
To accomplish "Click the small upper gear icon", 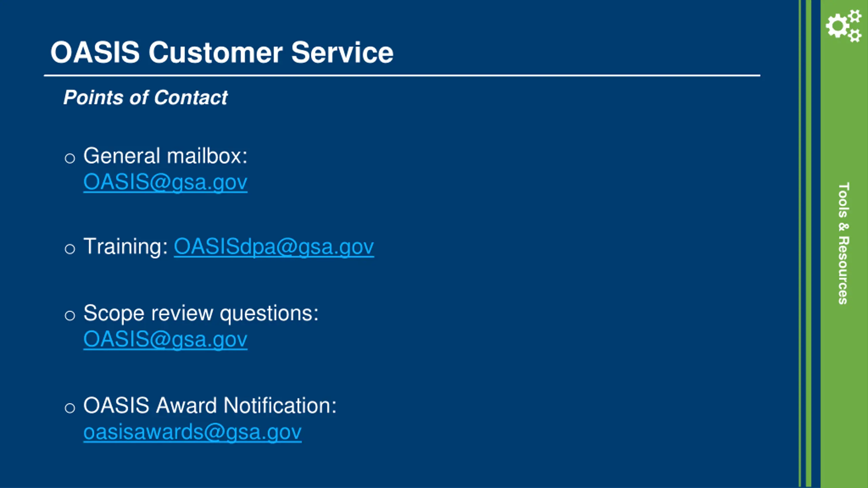I will point(855,16).
